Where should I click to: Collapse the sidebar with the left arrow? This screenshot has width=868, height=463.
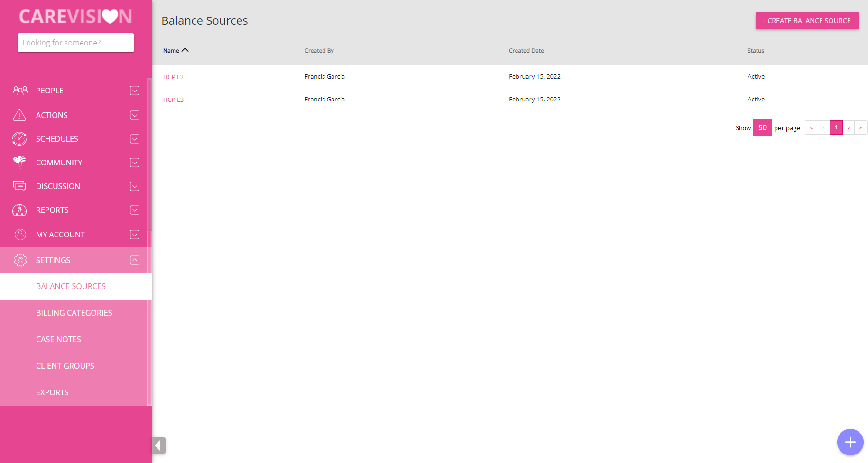158,445
